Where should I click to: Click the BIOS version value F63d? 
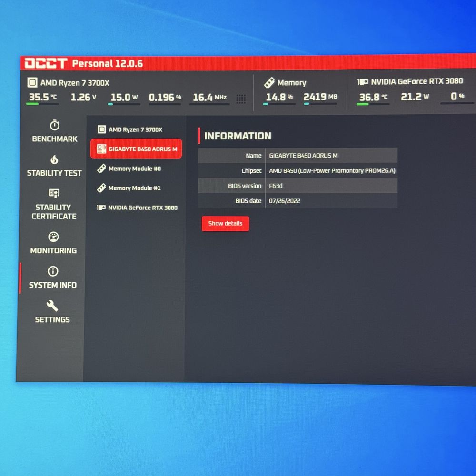(x=276, y=186)
